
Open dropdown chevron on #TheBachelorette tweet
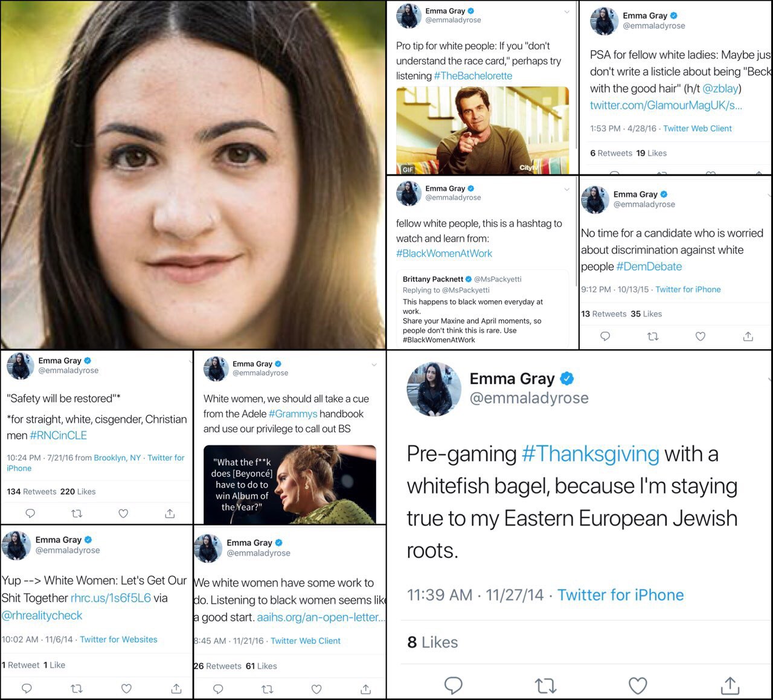tap(566, 12)
